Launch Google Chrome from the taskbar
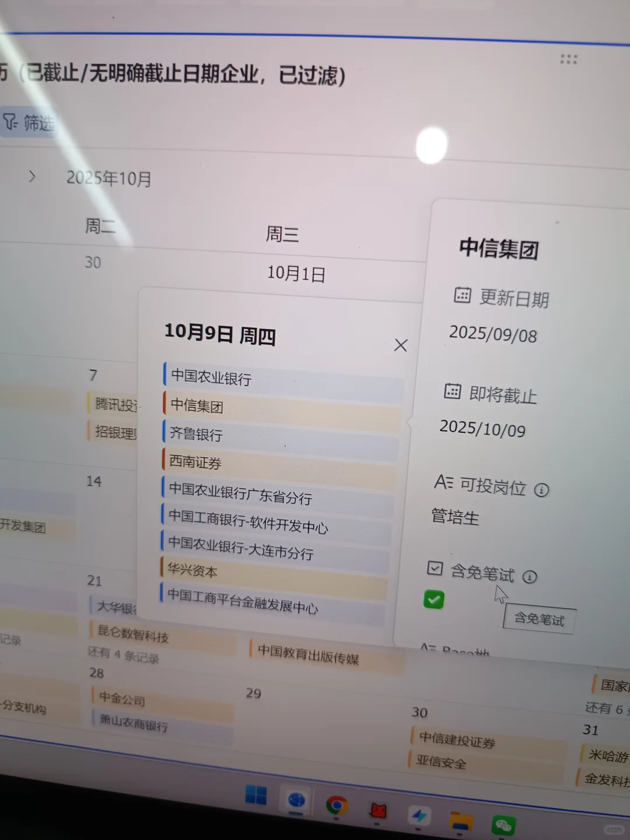The image size is (630, 840). (337, 806)
